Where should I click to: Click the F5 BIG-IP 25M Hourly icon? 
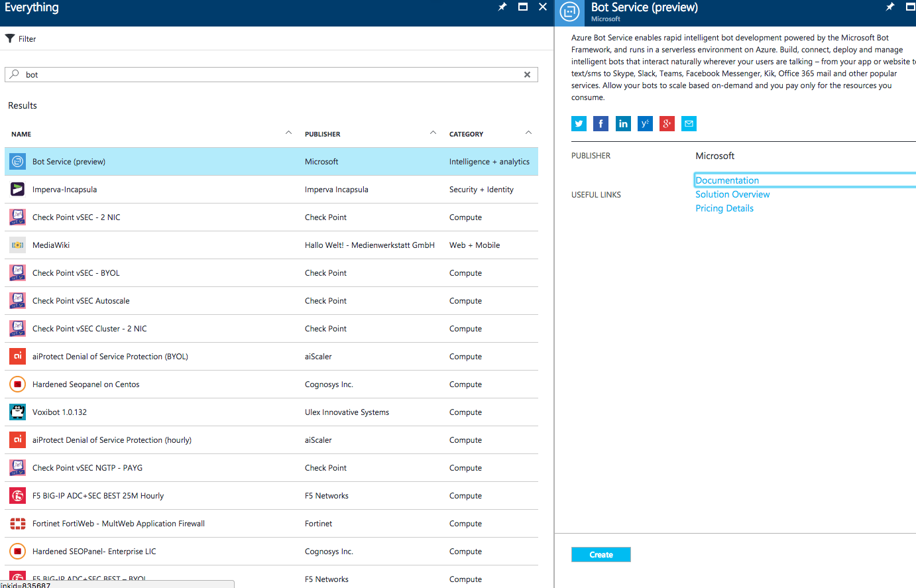[x=18, y=496]
